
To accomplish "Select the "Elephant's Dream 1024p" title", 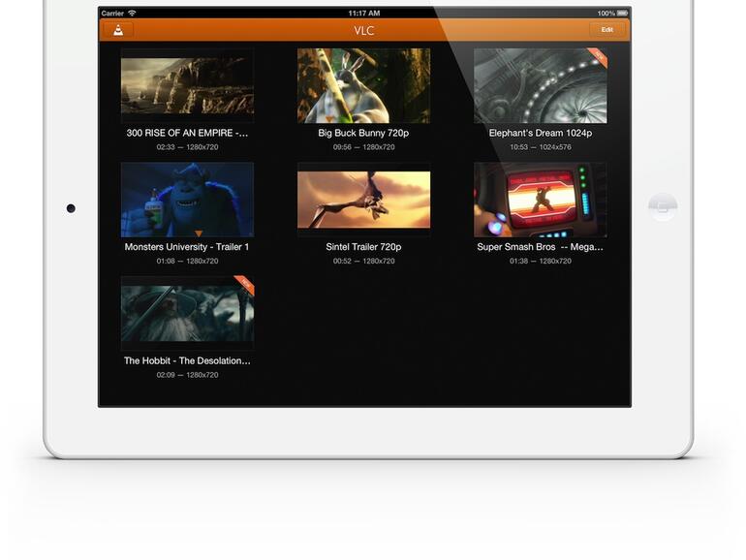I will pos(541,133).
